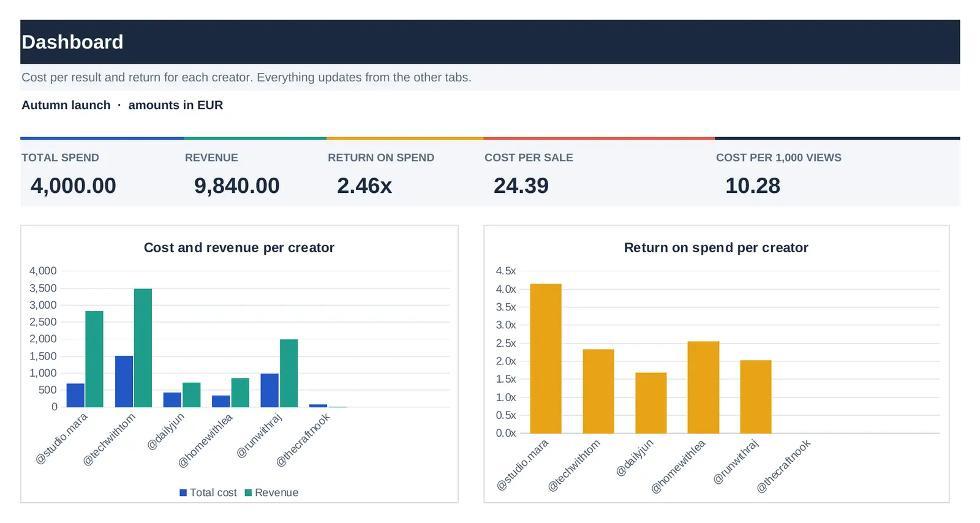Image resolution: width=980 pixels, height=523 pixels.
Task: Click @studio.mara's blue total cost bar
Action: pyautogui.click(x=75, y=396)
